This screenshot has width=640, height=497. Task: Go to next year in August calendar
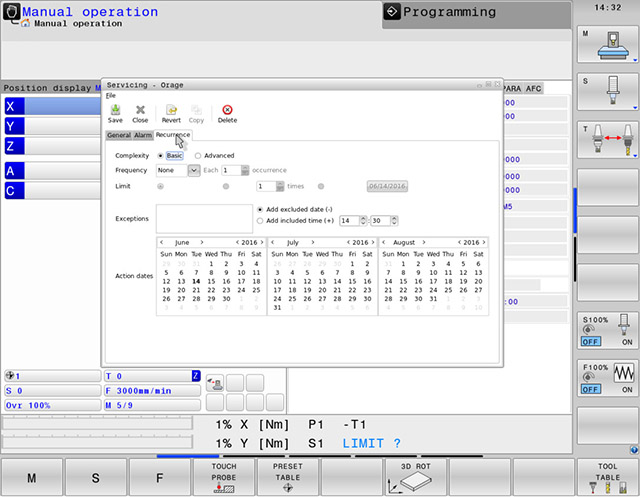[x=484, y=242]
